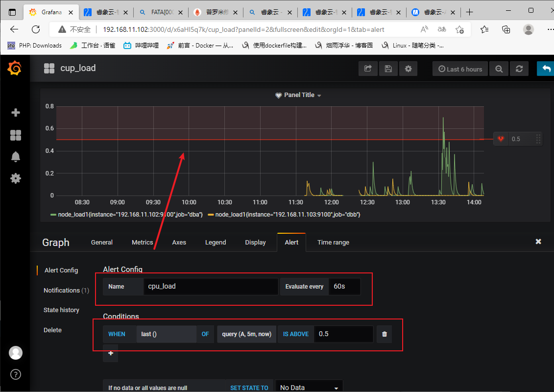The height and width of the screenshot is (392, 554).
Task: Open the No Data state dropdown
Action: [x=309, y=388]
